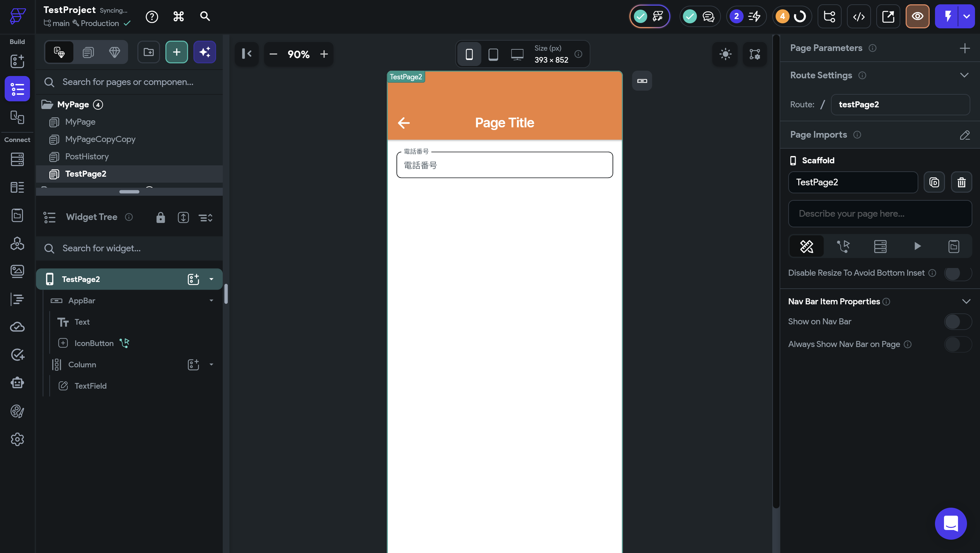Click the plus to add Page Parameters

[x=964, y=48]
